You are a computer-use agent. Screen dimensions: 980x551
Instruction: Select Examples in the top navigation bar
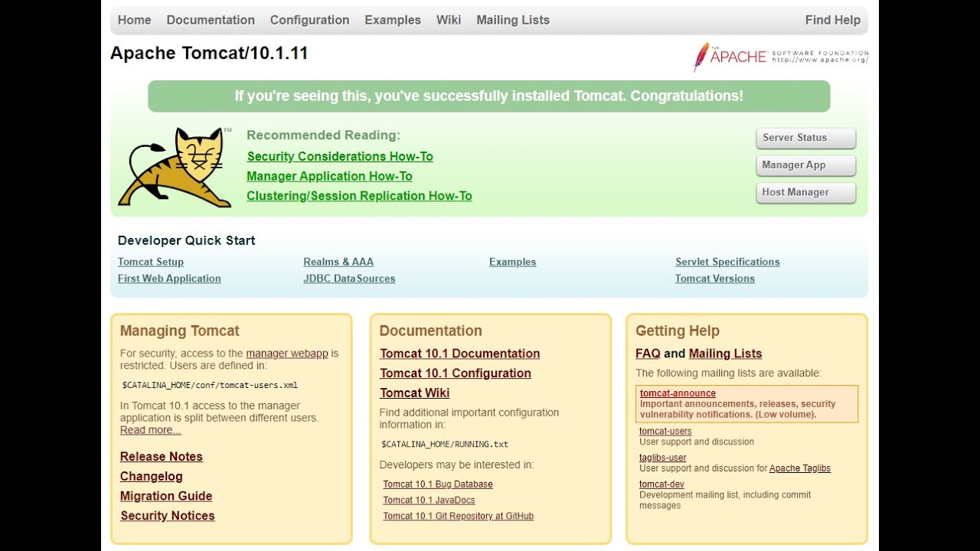pos(393,20)
